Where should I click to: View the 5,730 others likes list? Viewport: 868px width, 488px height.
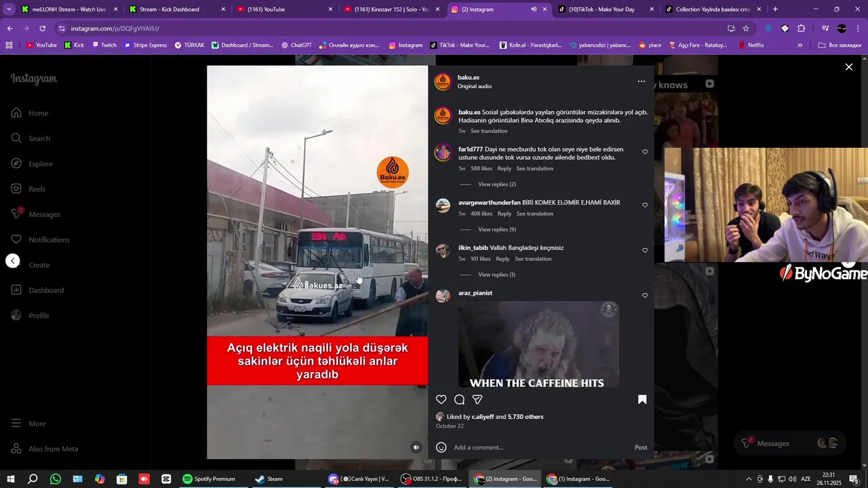(526, 417)
